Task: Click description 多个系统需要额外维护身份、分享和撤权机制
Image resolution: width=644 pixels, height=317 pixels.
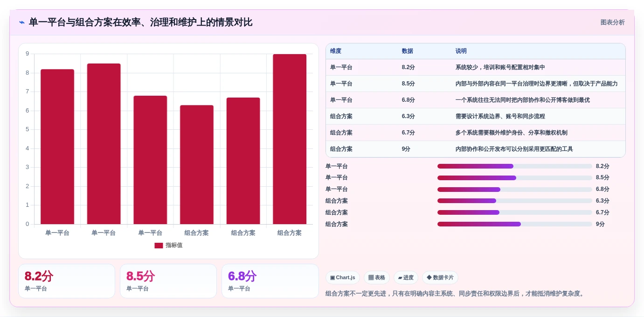Action: [512, 133]
